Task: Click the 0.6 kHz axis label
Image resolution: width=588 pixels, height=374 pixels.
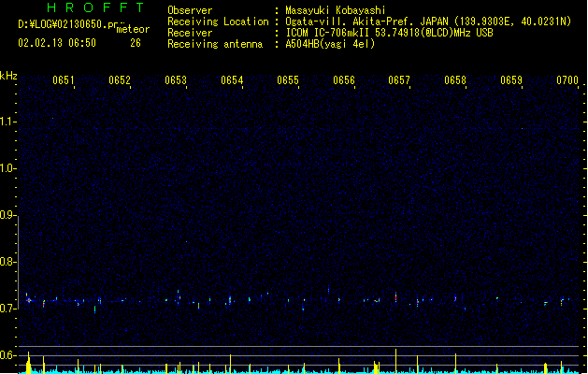Action: (x=7, y=355)
